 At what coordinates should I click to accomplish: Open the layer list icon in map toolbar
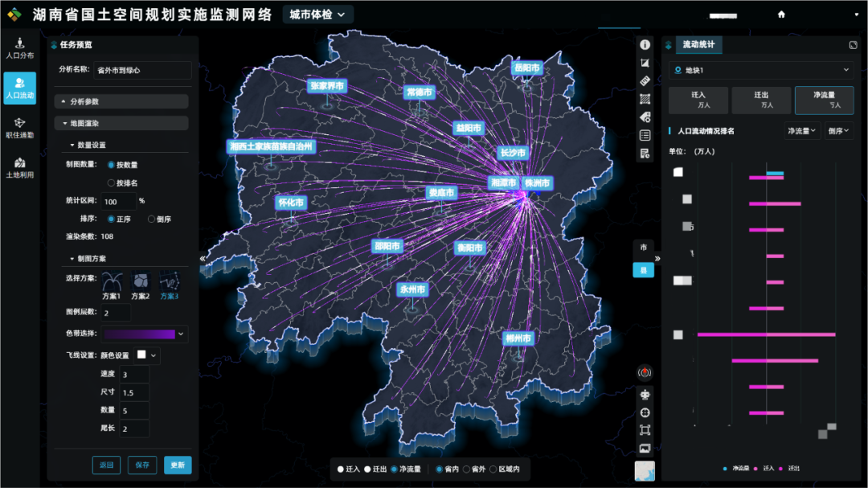pyautogui.click(x=645, y=135)
